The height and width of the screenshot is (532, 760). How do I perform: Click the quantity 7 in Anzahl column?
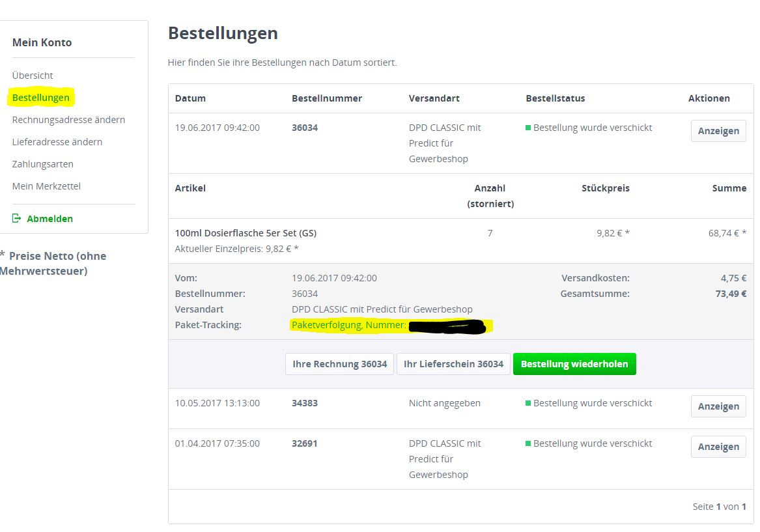[490, 233]
